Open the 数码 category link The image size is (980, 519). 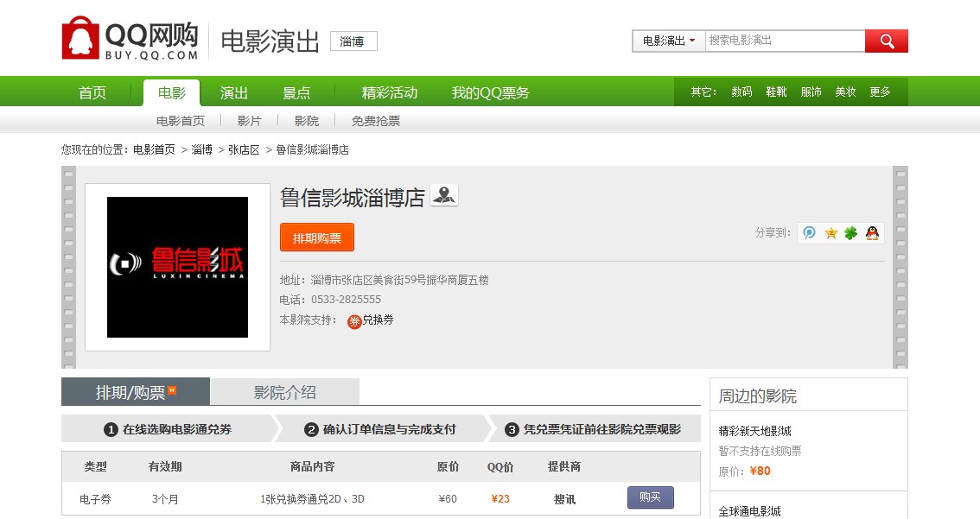[x=741, y=92]
